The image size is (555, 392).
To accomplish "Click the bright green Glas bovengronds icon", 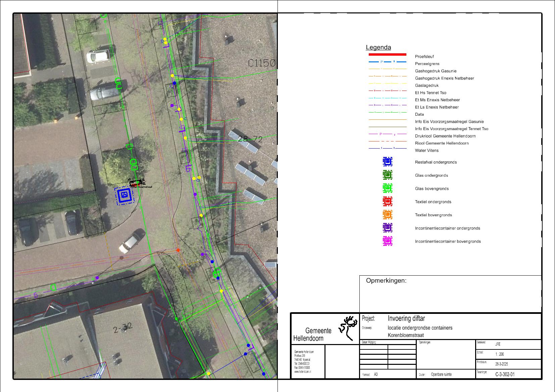I will pyautogui.click(x=388, y=188).
